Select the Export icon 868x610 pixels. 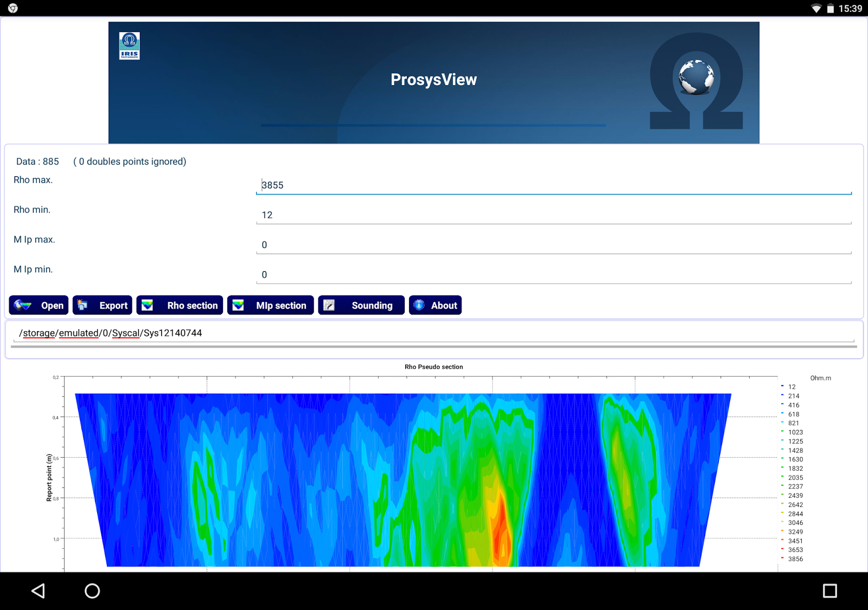tap(82, 305)
